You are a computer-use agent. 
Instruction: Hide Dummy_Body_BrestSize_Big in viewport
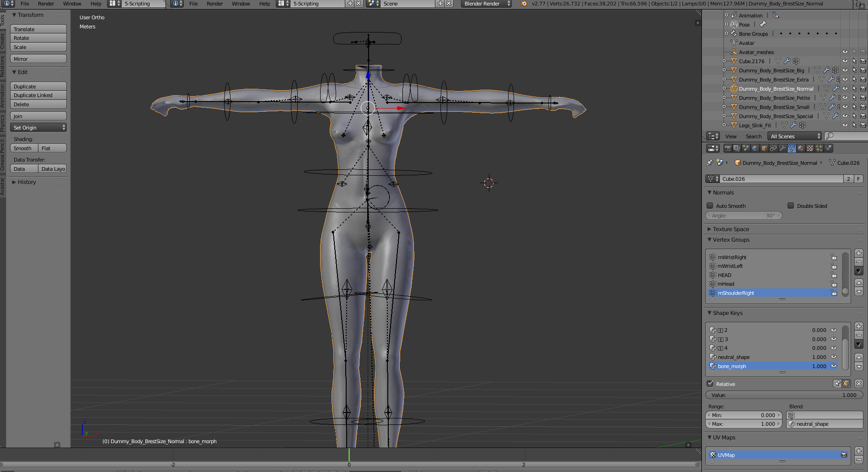coord(845,70)
